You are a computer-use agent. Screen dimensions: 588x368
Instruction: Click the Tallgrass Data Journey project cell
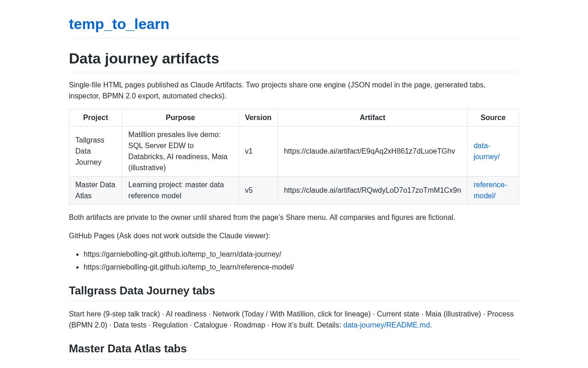click(x=96, y=151)
